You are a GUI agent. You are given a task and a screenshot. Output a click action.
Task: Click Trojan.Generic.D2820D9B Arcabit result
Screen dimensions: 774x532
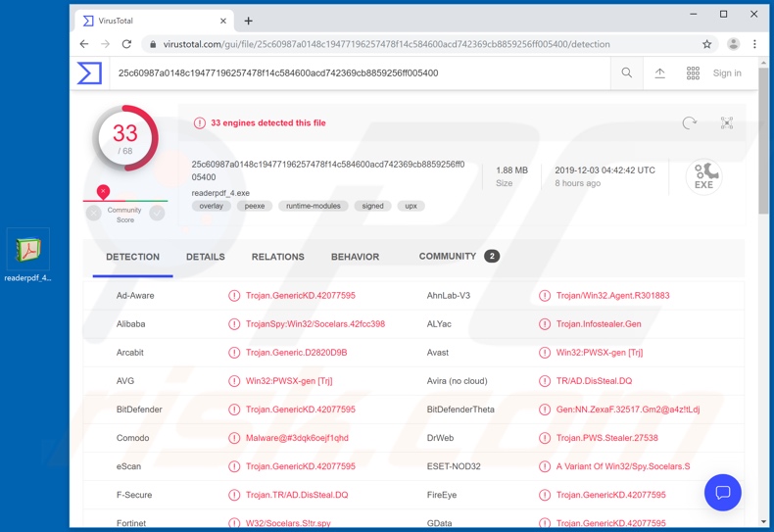296,353
